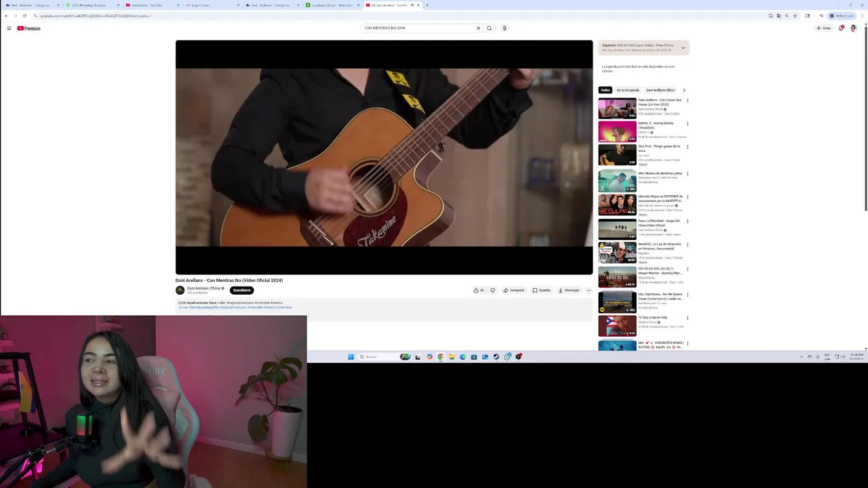Clear the search box with X icon
Viewport: 868px width, 488px height.
[x=478, y=28]
